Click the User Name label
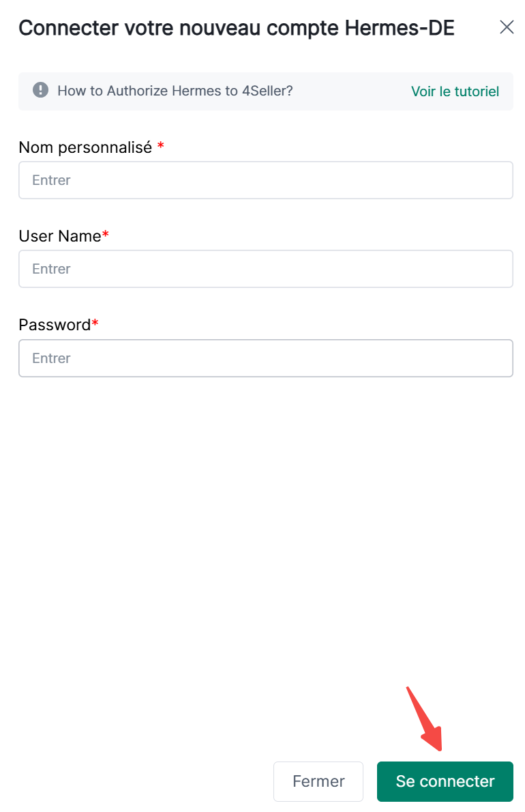This screenshot has width=525, height=812. [x=60, y=236]
